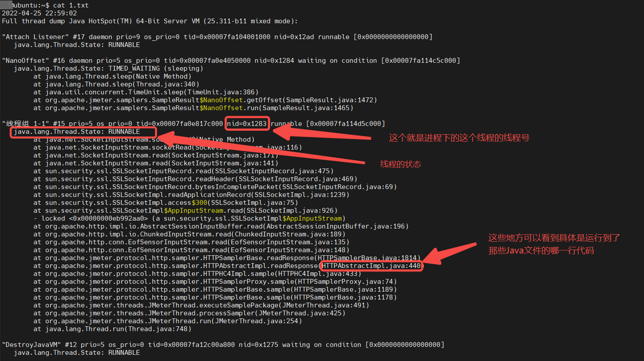The image size is (644, 361).
Task: Click 'executeSamplePackage(JMeterThread.java:491)' line
Action: tap(201, 305)
